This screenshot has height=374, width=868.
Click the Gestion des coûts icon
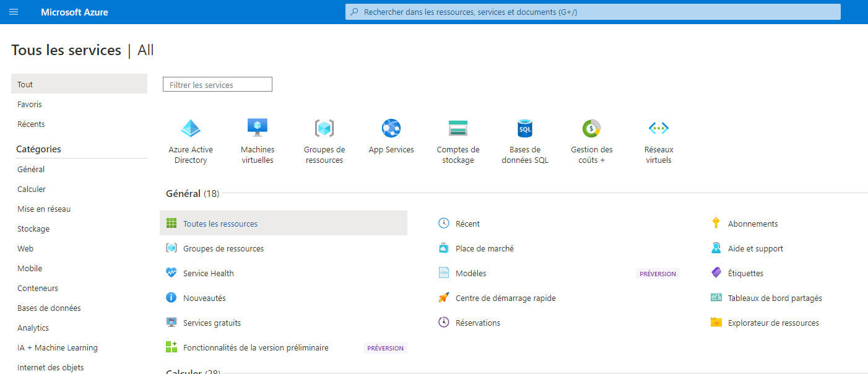(x=592, y=128)
